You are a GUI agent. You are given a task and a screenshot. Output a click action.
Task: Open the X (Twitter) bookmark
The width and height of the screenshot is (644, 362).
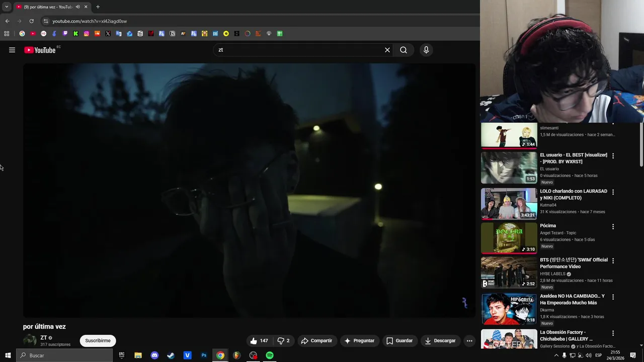[x=108, y=34]
